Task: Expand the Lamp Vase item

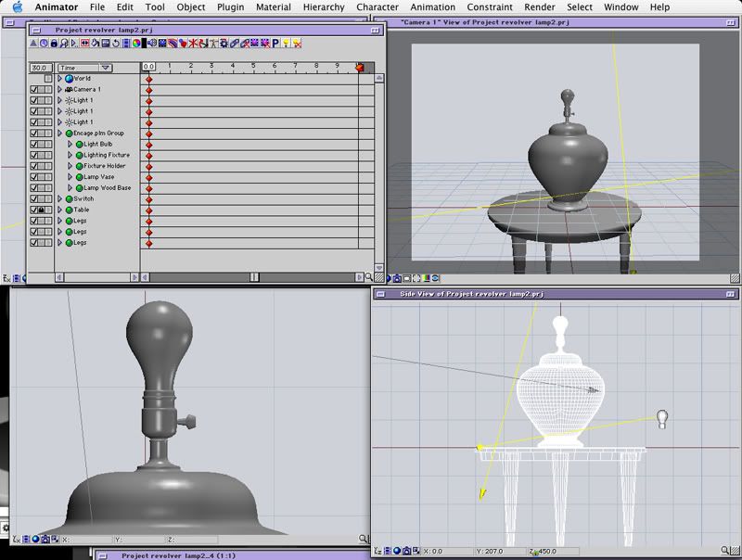Action: tap(70, 176)
